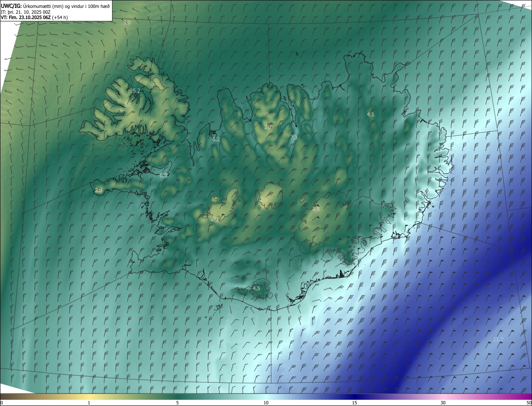Click the 5.2 value in the Westfjords

pyautogui.click(x=136, y=90)
